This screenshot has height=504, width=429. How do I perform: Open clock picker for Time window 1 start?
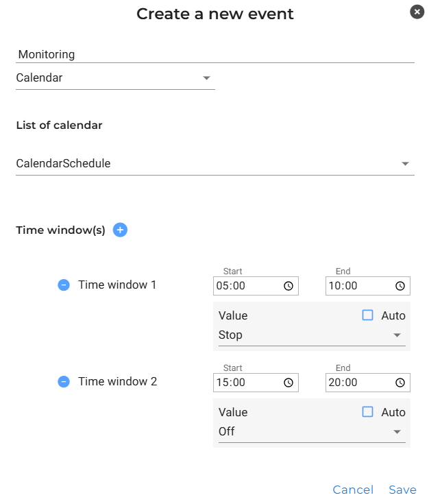[289, 286]
